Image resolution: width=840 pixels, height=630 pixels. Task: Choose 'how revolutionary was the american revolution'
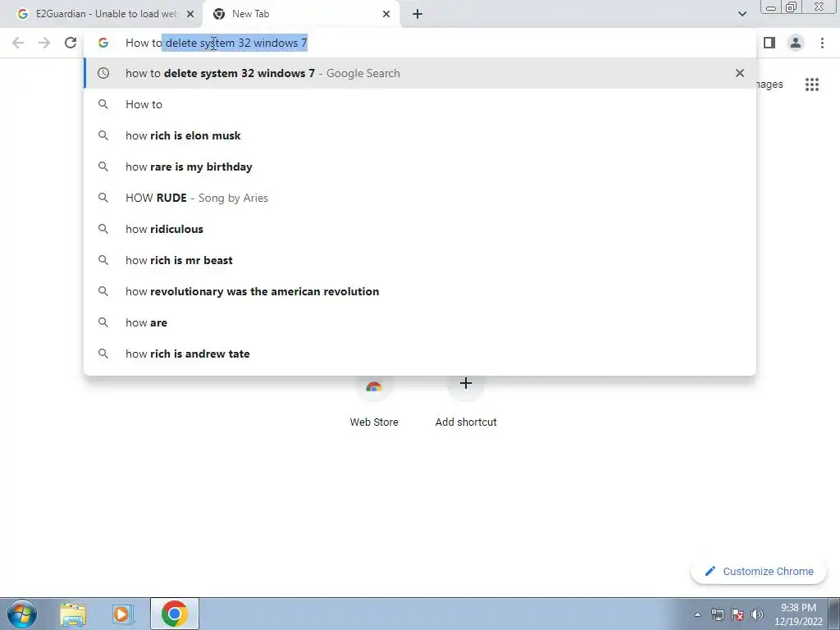[x=420, y=291]
